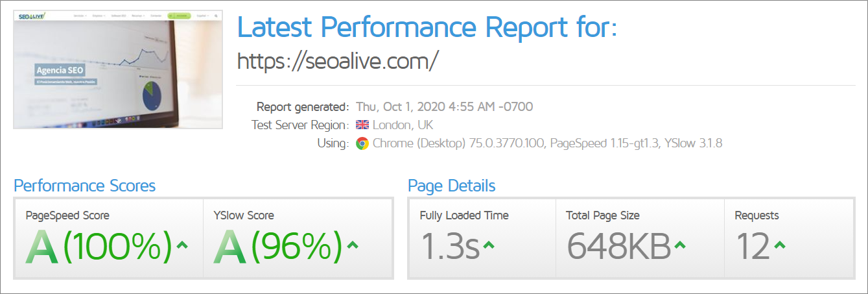The height and width of the screenshot is (294, 868).
Task: Click the report generated date text
Action: 445,106
